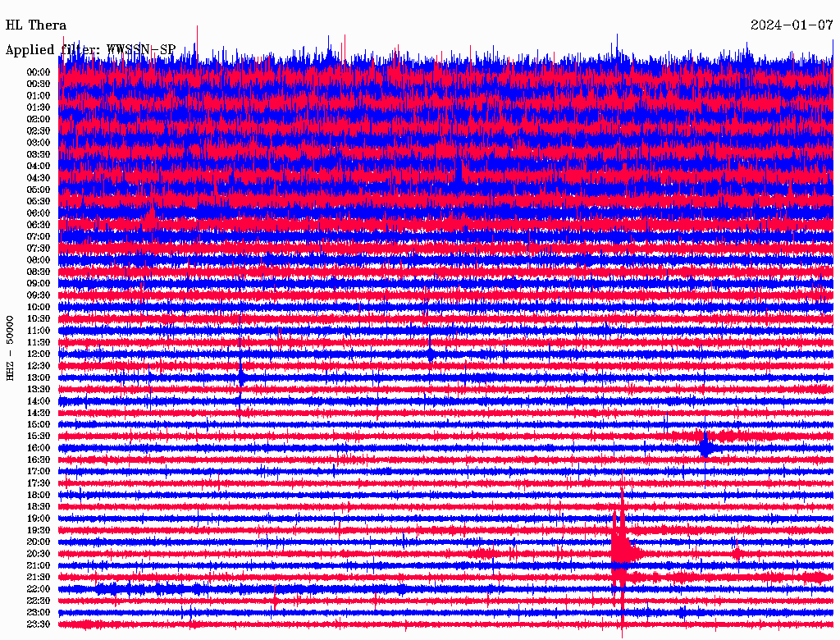This screenshot has height=640, width=840.
Task: Click the blue seismic event on 16:00 trace
Action: [x=705, y=446]
